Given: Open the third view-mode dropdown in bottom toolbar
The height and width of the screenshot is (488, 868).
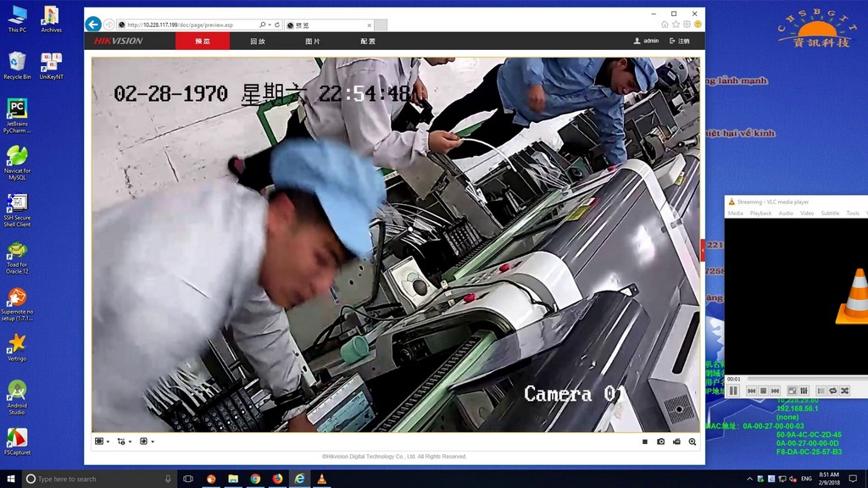Looking at the screenshot, I should (x=146, y=441).
